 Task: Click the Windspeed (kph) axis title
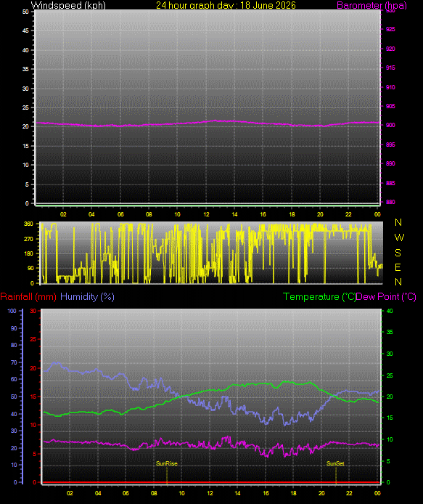point(68,5)
